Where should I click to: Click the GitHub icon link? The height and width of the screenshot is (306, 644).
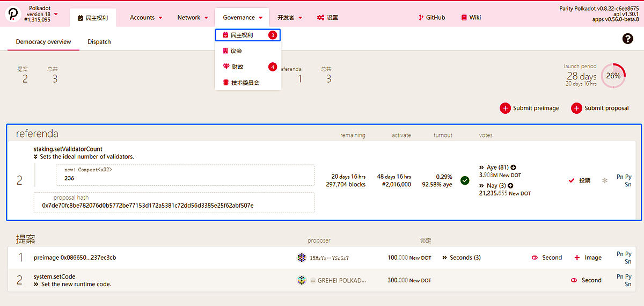click(x=421, y=18)
